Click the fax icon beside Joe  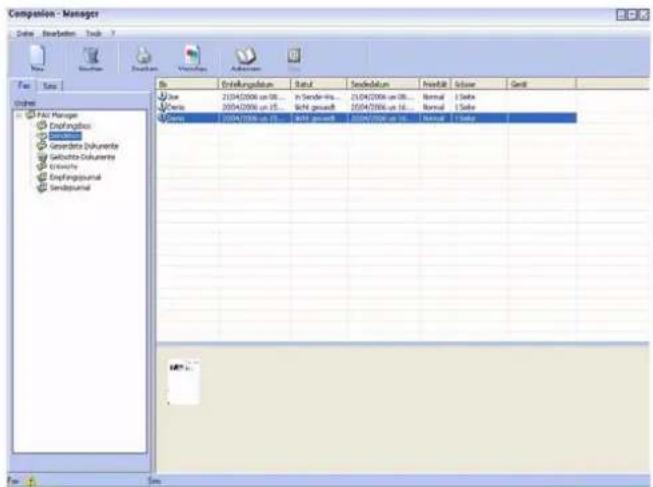click(x=162, y=97)
